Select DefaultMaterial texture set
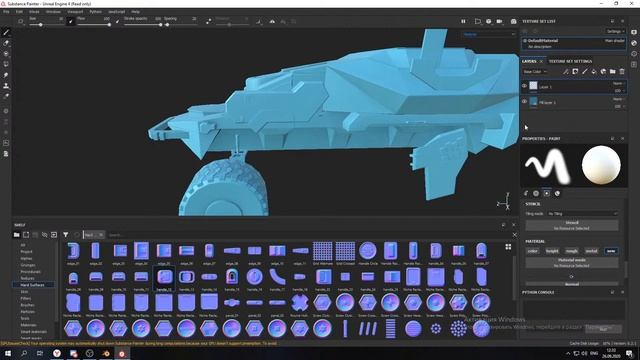 click(573, 43)
